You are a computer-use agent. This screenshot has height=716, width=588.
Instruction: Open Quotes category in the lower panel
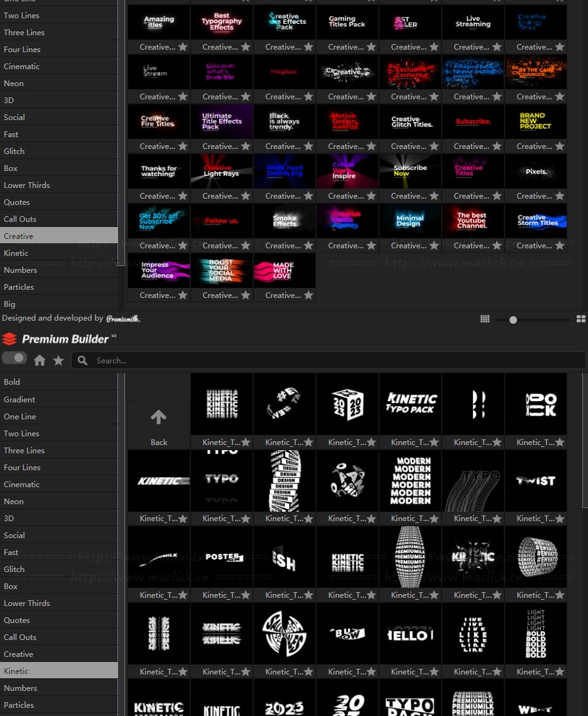tap(59, 620)
